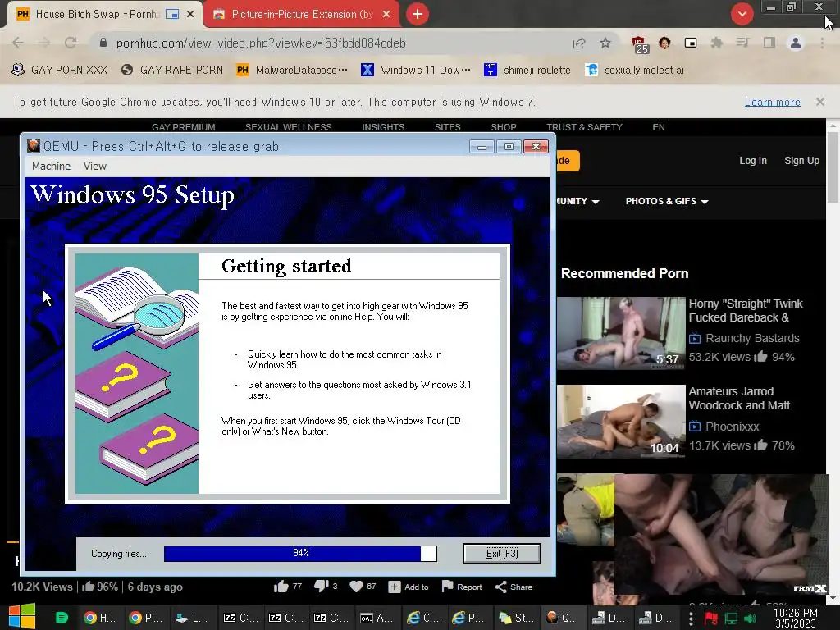Open the SHOP nav item
This screenshot has height=630, width=840.
(504, 127)
